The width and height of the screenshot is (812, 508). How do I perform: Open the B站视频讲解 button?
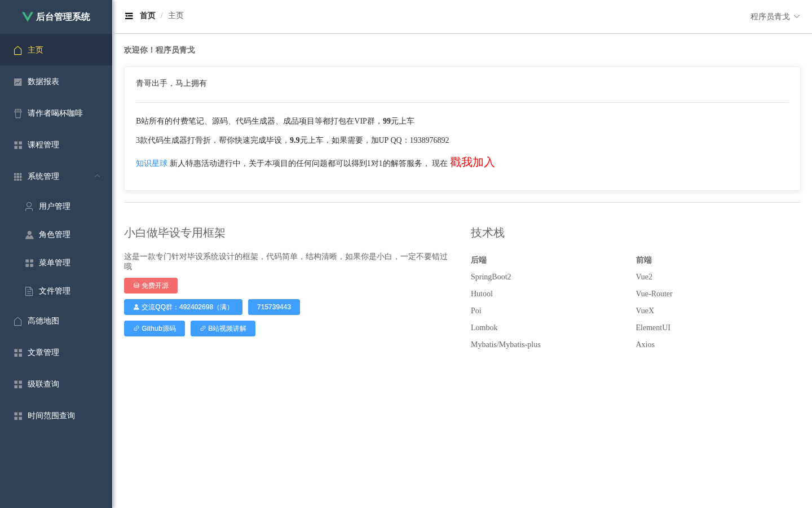[223, 329]
